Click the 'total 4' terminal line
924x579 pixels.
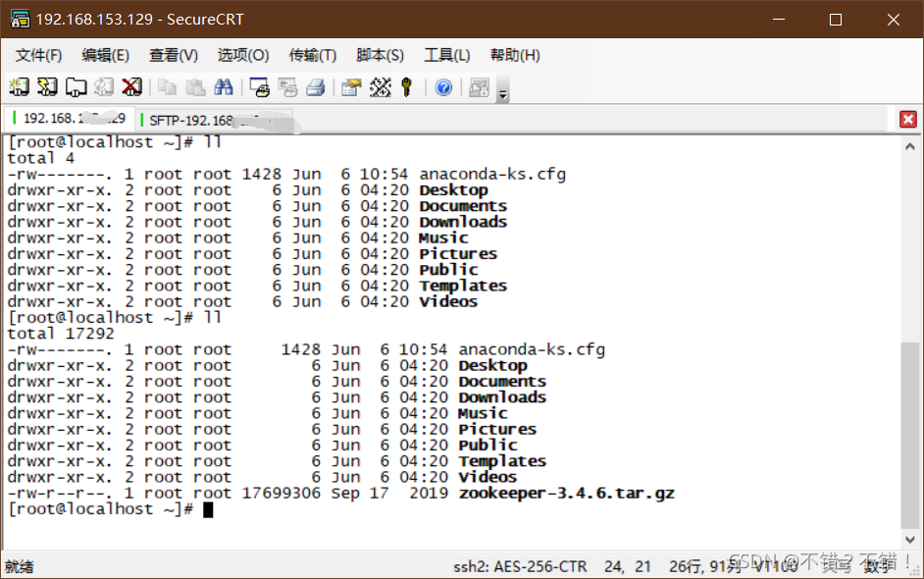[x=40, y=158]
